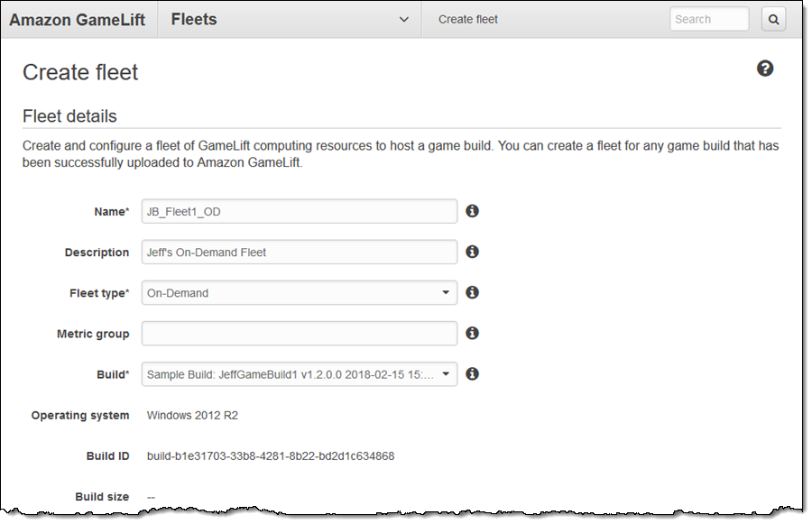Expand the Fleet type On-Demand dropdown

(299, 293)
